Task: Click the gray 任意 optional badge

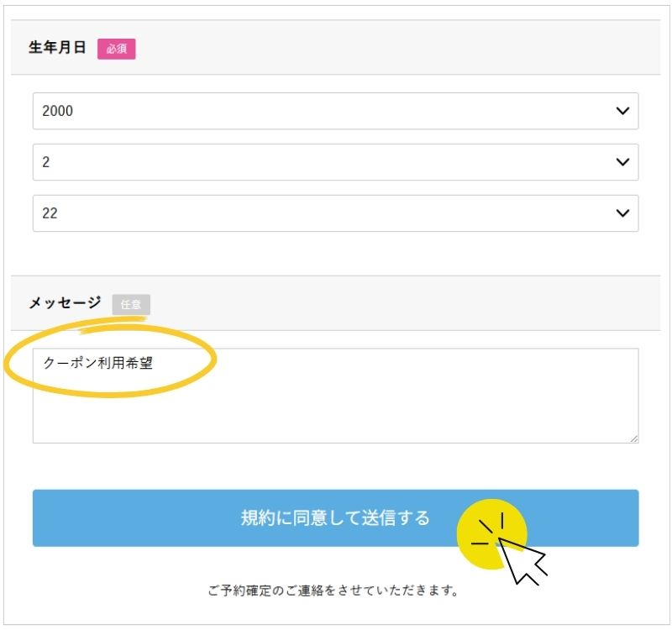Action: 131,304
